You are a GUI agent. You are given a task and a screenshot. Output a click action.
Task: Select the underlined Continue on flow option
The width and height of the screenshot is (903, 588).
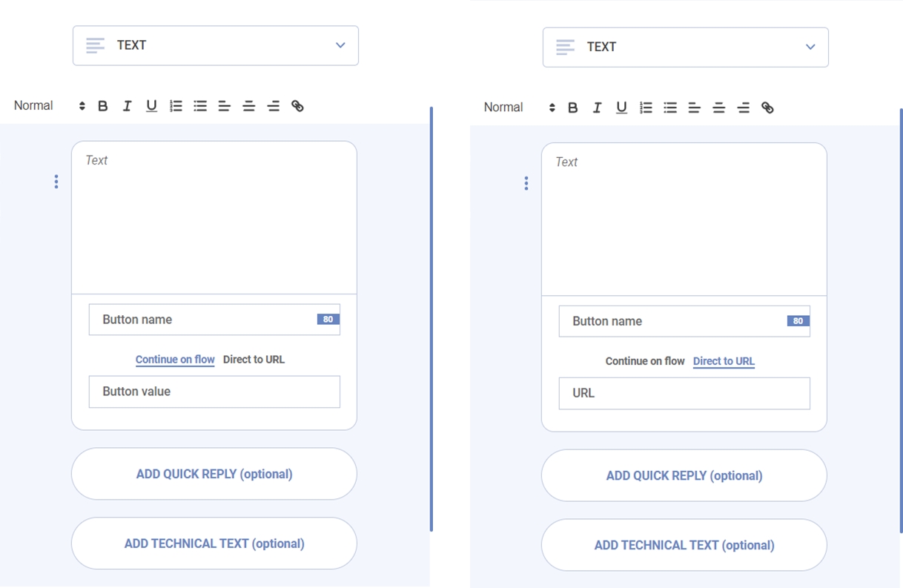click(175, 360)
